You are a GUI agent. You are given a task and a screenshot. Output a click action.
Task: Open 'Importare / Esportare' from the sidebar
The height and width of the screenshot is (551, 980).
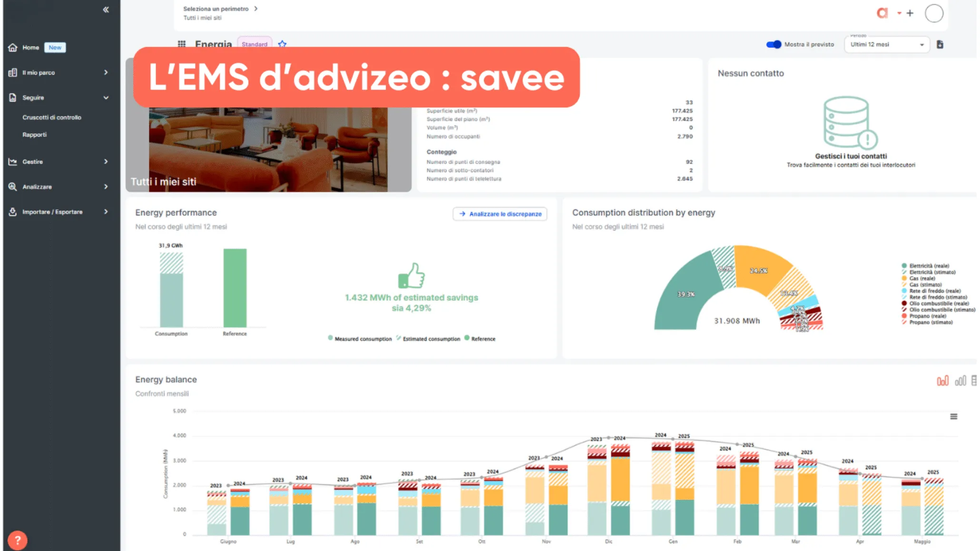(52, 212)
